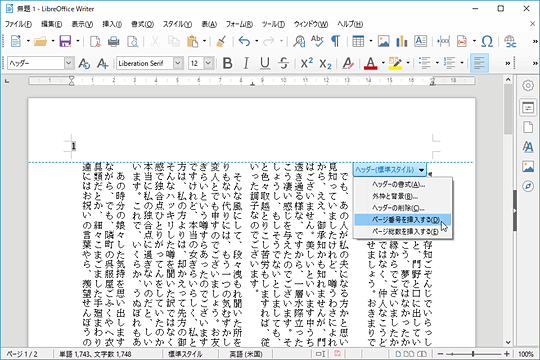540x360 pixels.
Task: Apply yellow highlighting color
Action: (x=395, y=63)
